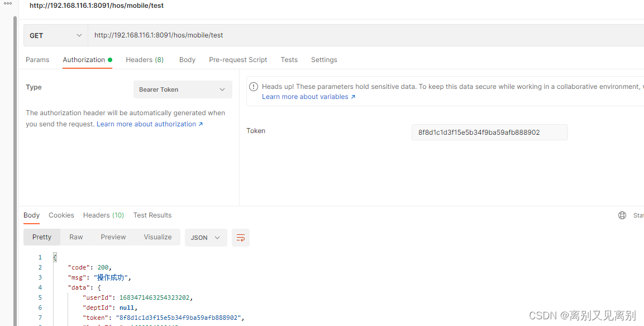Switch to the request Body tab
The image size is (644, 326).
[187, 60]
